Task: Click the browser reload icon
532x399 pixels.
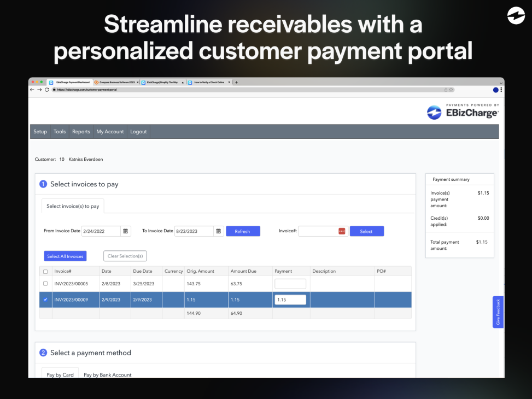Action: pyautogui.click(x=46, y=90)
